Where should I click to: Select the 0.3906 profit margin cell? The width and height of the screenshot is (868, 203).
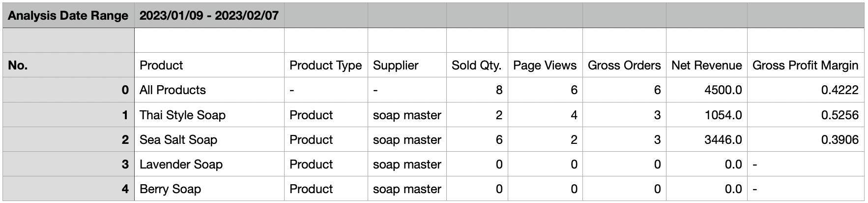click(x=806, y=139)
